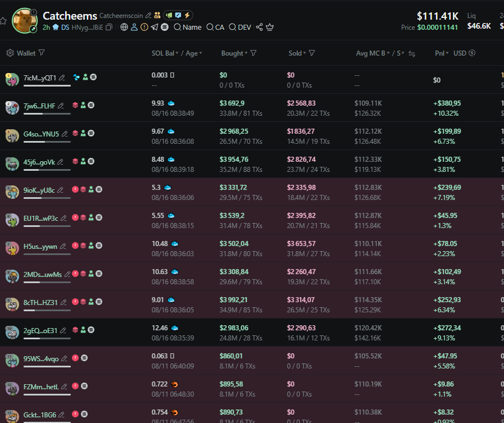This screenshot has width=504, height=423.
Task: Open the orange warning icon in header
Action: pyautogui.click(x=144, y=28)
